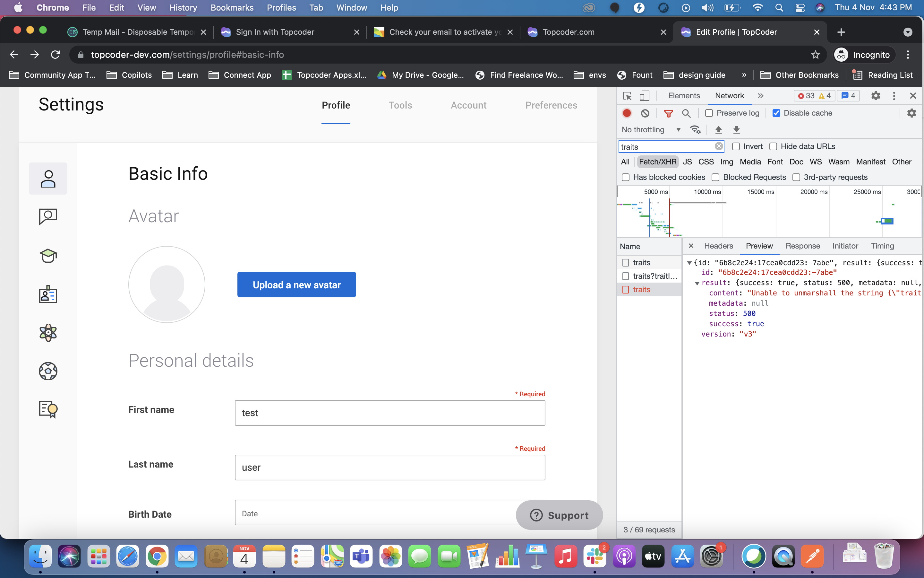This screenshot has height=578, width=924.
Task: Open DevTools settings gear
Action: 876,96
